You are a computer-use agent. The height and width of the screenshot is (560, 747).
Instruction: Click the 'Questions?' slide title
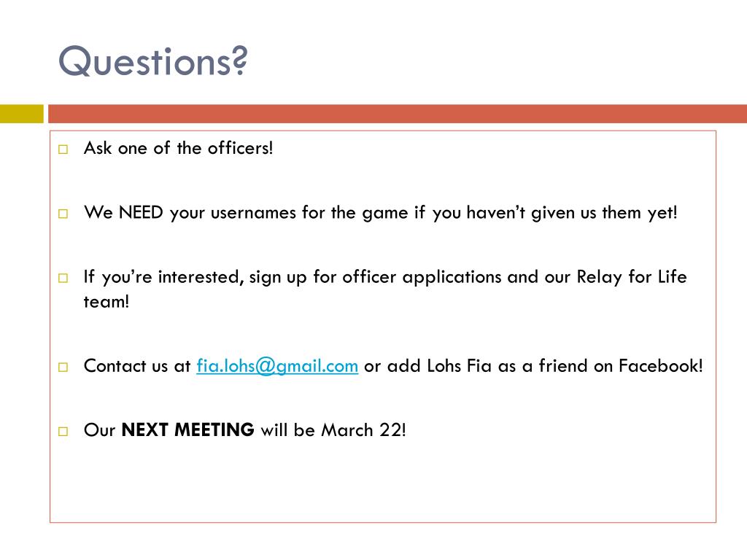click(153, 61)
